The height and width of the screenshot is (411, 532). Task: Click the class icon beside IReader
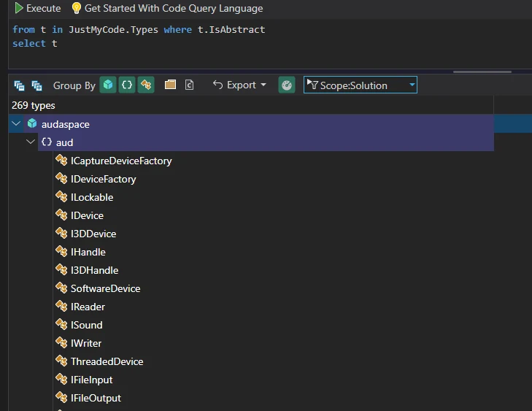pyautogui.click(x=61, y=306)
